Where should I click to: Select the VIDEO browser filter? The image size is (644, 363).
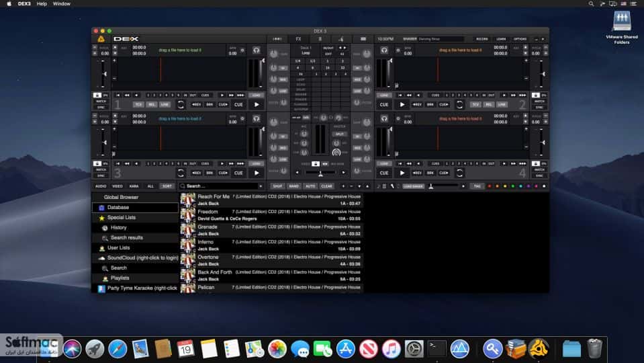coord(118,186)
